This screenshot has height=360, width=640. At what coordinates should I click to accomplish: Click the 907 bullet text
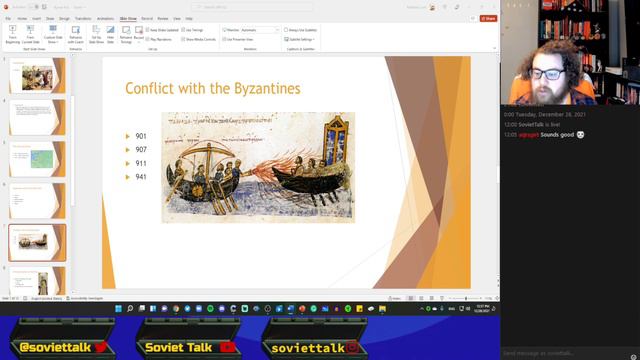pyautogui.click(x=141, y=150)
